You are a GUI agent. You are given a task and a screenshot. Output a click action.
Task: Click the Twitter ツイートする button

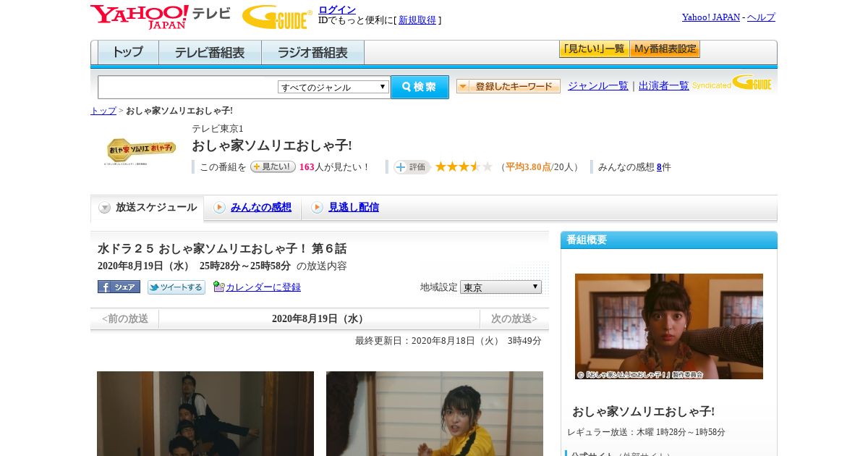point(176,287)
